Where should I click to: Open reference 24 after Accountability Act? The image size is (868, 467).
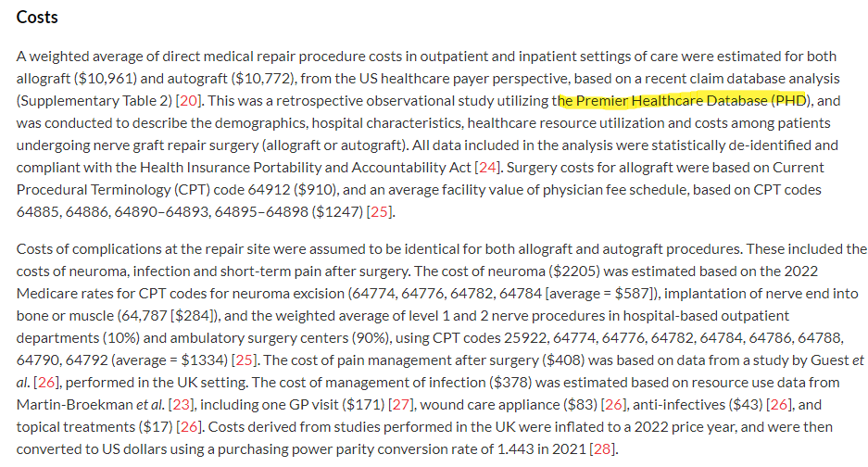point(487,168)
